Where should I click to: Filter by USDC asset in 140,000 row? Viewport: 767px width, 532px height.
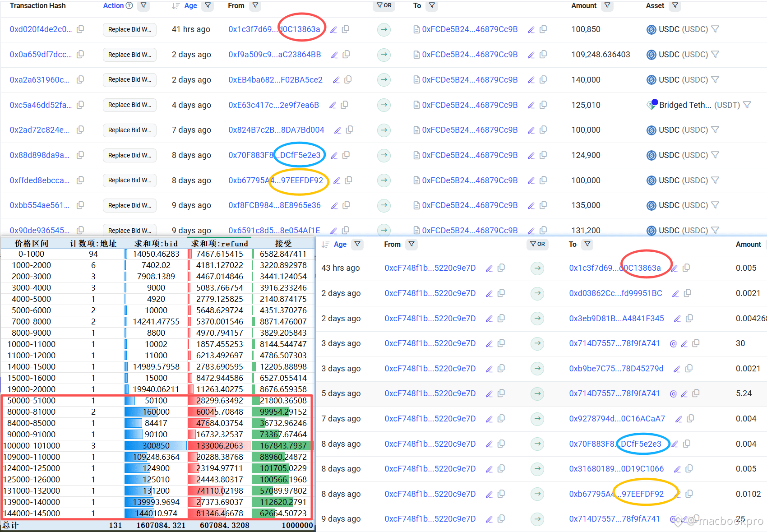pyautogui.click(x=715, y=79)
